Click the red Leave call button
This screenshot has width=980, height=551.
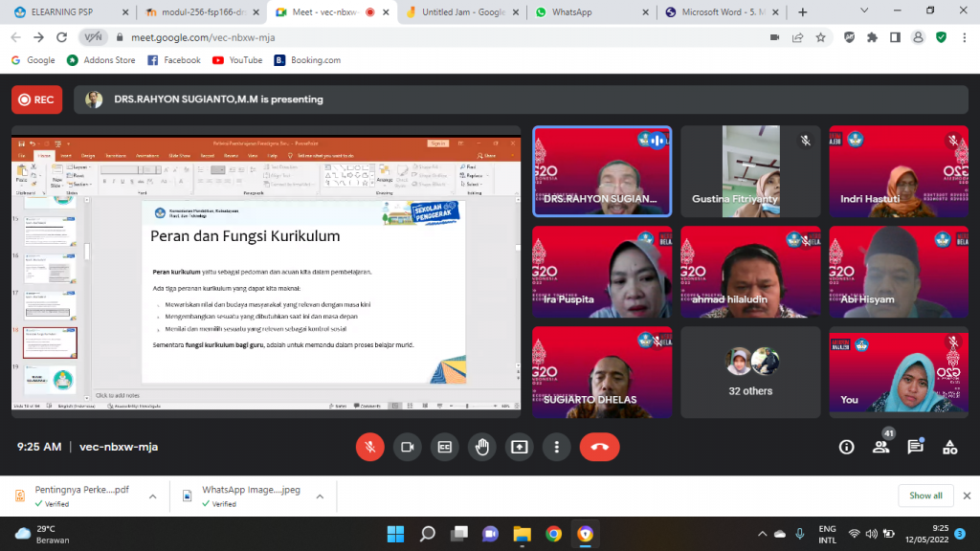coord(599,447)
